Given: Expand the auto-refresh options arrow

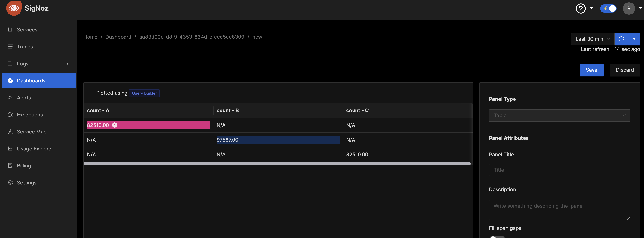Looking at the screenshot, I should point(634,39).
